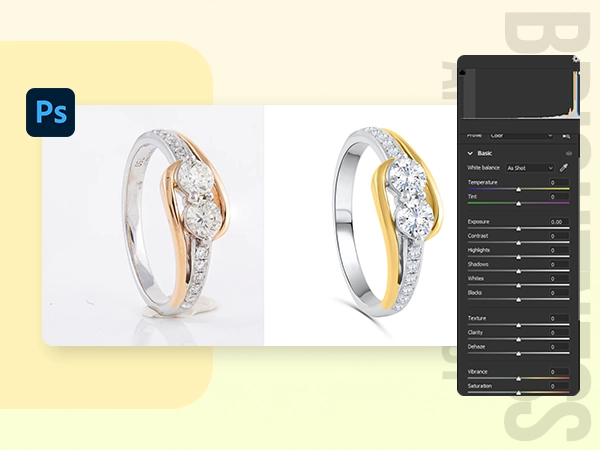Focus the Tint value field

[558, 197]
